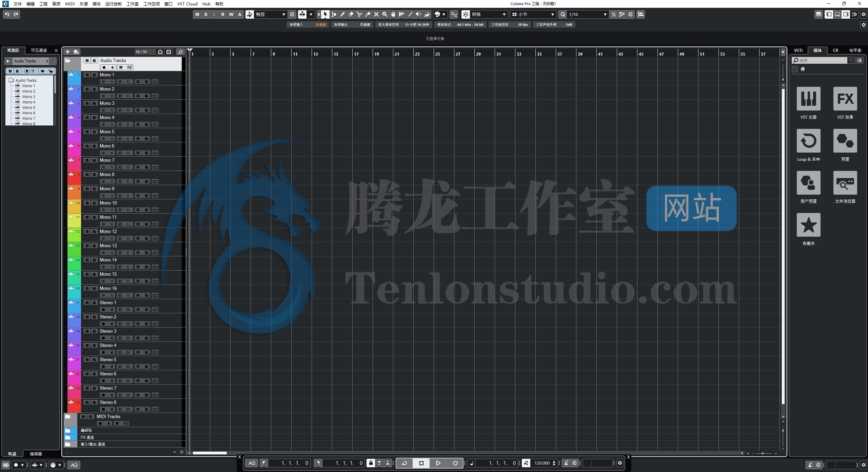Switch to the VSTi tab
The image size is (868, 472).
pyautogui.click(x=798, y=50)
